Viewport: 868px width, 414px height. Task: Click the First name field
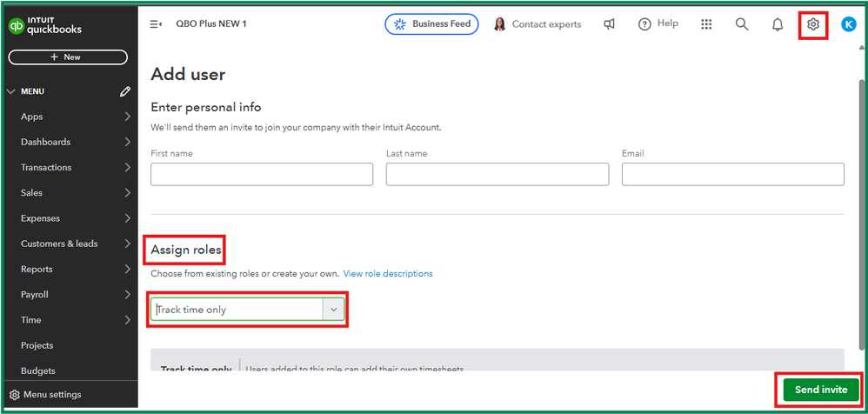tap(262, 174)
